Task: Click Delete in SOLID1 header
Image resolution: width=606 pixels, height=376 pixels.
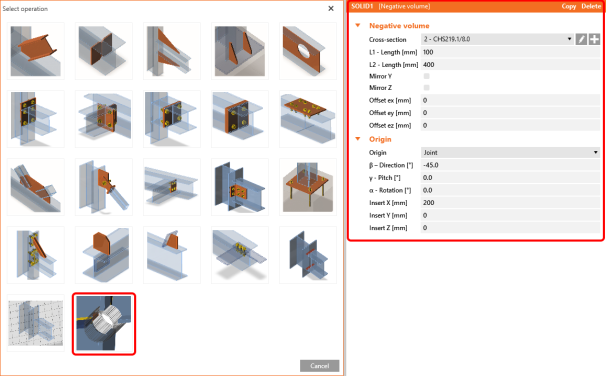Action: coord(591,6)
